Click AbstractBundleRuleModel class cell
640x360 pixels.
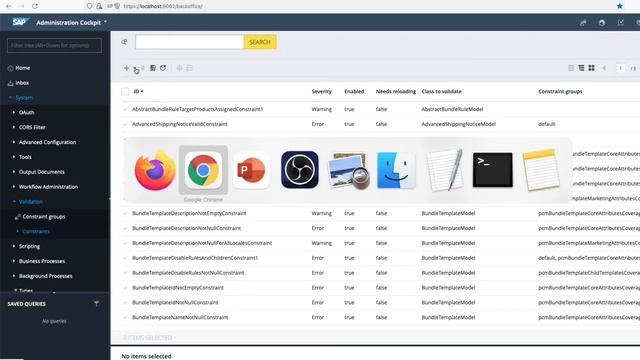[x=452, y=109]
